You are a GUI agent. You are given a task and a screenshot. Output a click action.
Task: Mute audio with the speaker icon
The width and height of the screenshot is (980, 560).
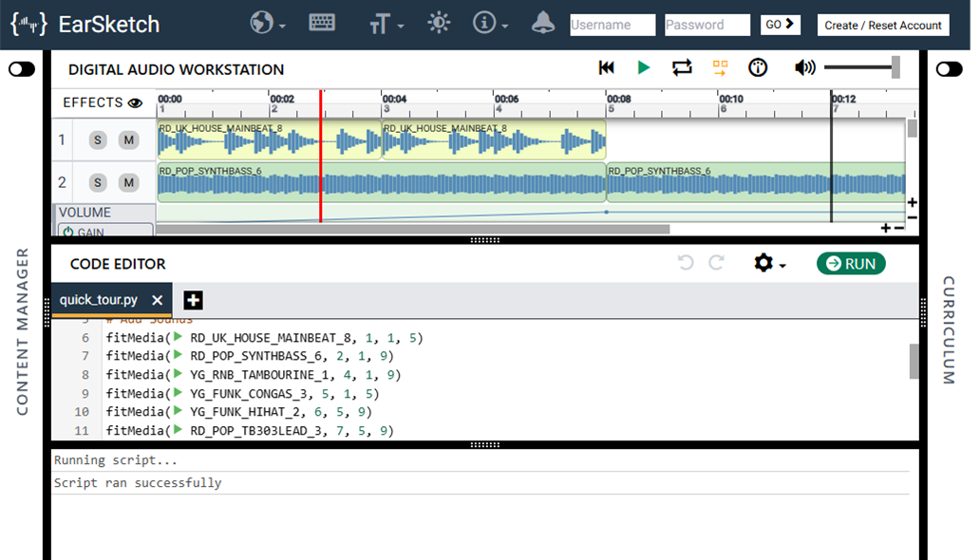pos(804,67)
